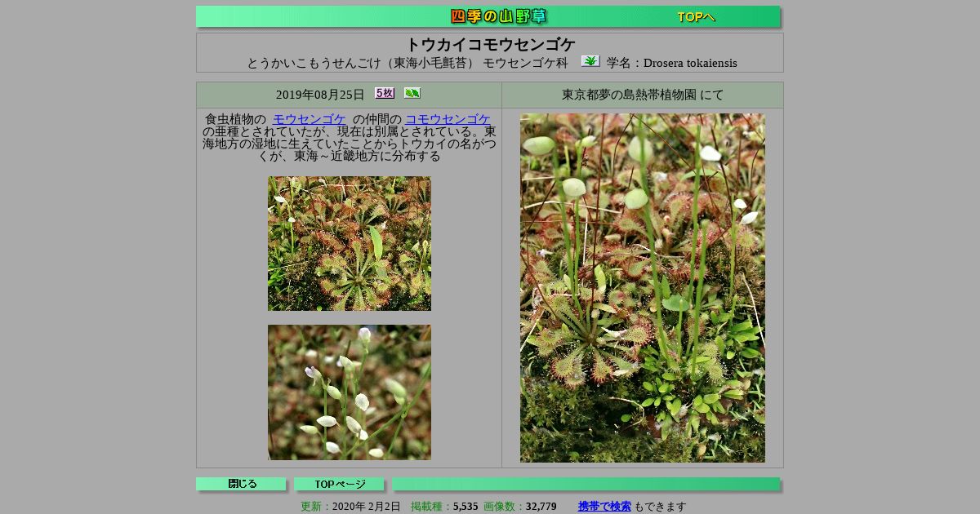This screenshot has height=514, width=980.
Task: Open the 携帯で検索 link
Action: (604, 507)
